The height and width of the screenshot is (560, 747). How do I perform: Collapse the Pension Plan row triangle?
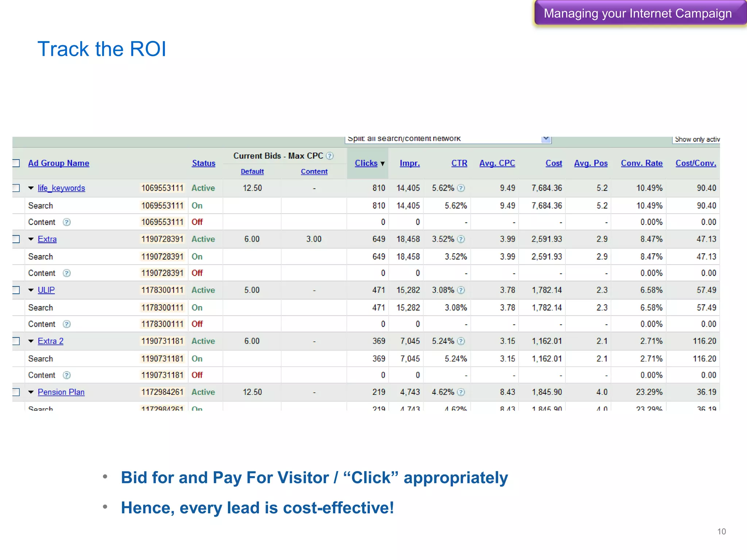tap(31, 392)
